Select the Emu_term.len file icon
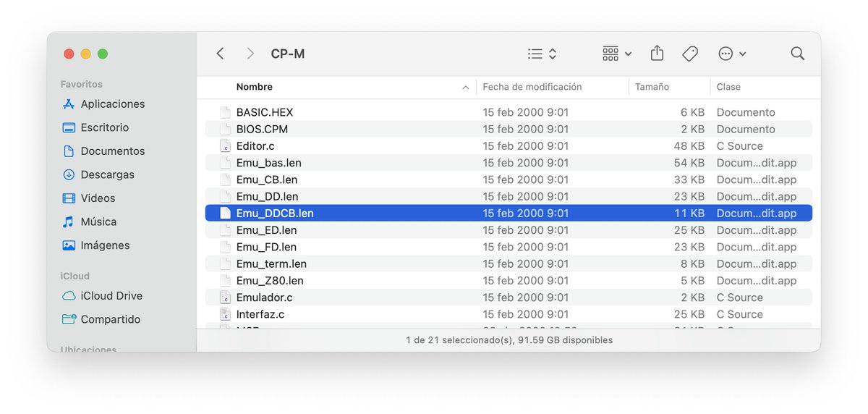The image size is (868, 414). [x=225, y=263]
